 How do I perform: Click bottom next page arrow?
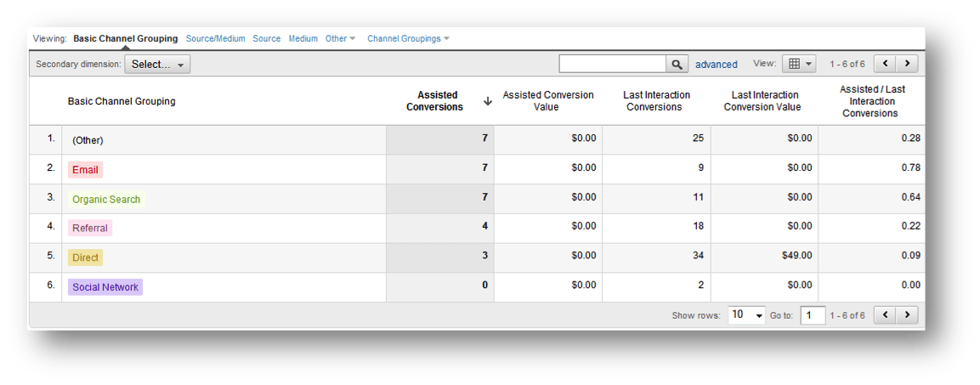coord(908,315)
